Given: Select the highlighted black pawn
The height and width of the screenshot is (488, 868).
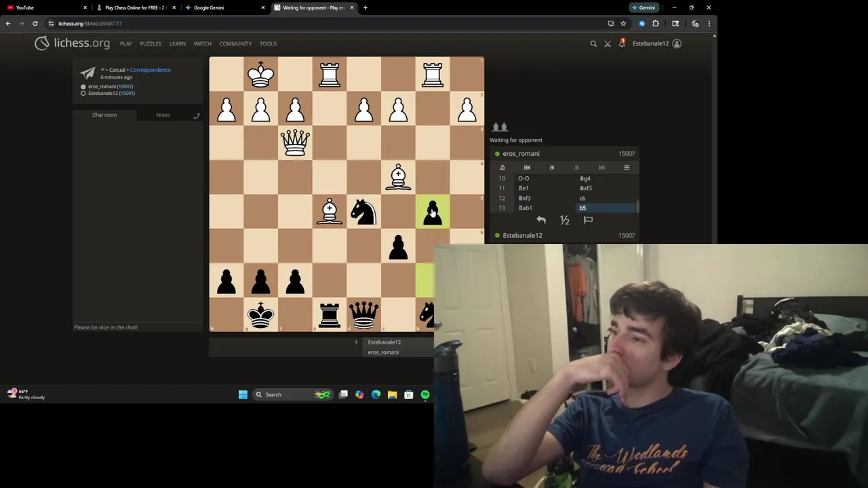Looking at the screenshot, I should [433, 211].
